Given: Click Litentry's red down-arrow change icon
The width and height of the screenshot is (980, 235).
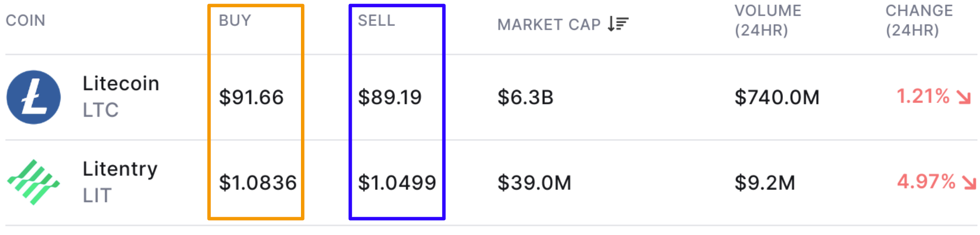Looking at the screenshot, I should pyautogui.click(x=969, y=182).
